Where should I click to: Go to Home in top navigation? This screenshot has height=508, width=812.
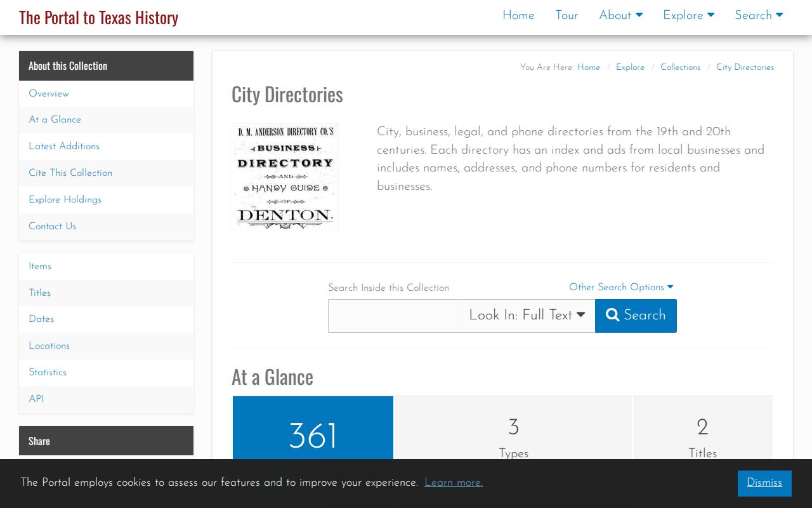518,15
